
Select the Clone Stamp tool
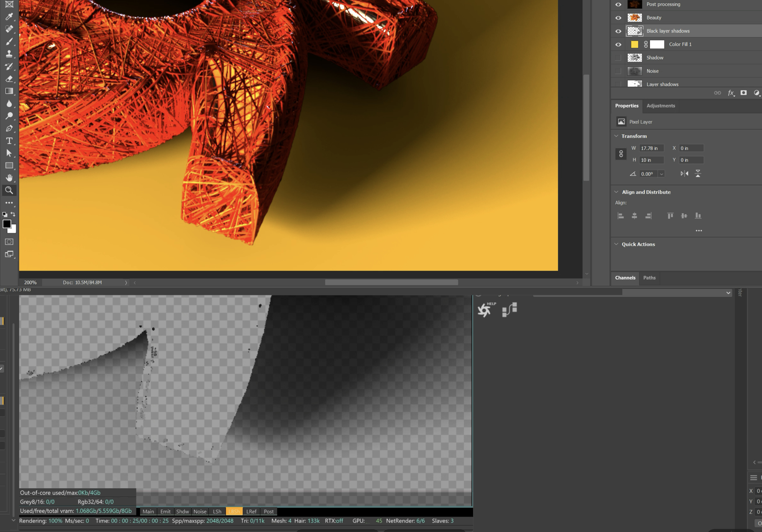[x=9, y=54]
